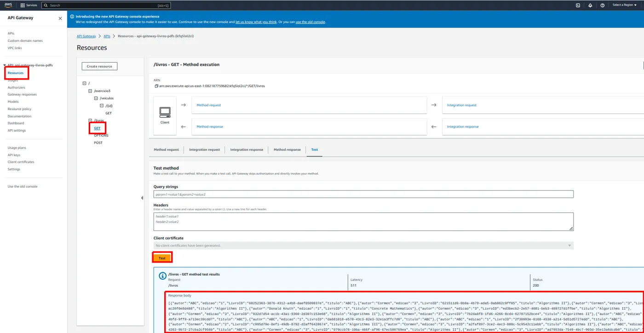Open the Services grid menu
The height and width of the screenshot is (333, 644).
point(29,5)
